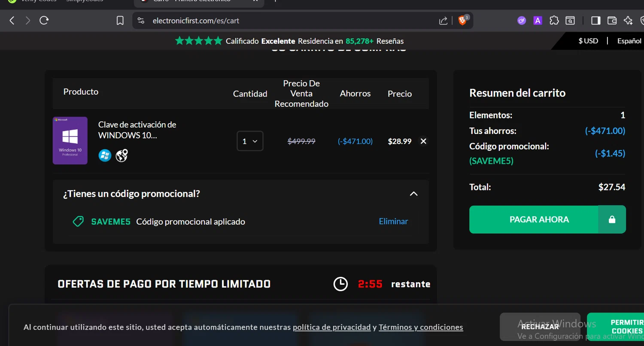Open site settings icon beside the URL
Screen dimensions: 644x346
pyautogui.click(x=141, y=20)
